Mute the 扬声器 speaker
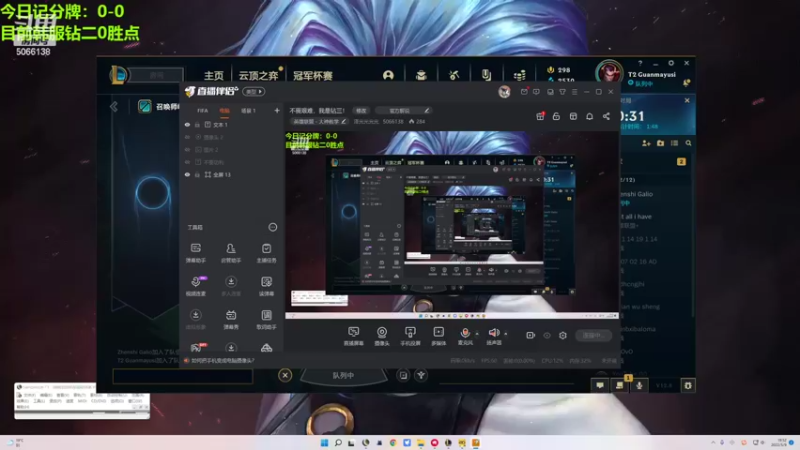 click(x=493, y=336)
